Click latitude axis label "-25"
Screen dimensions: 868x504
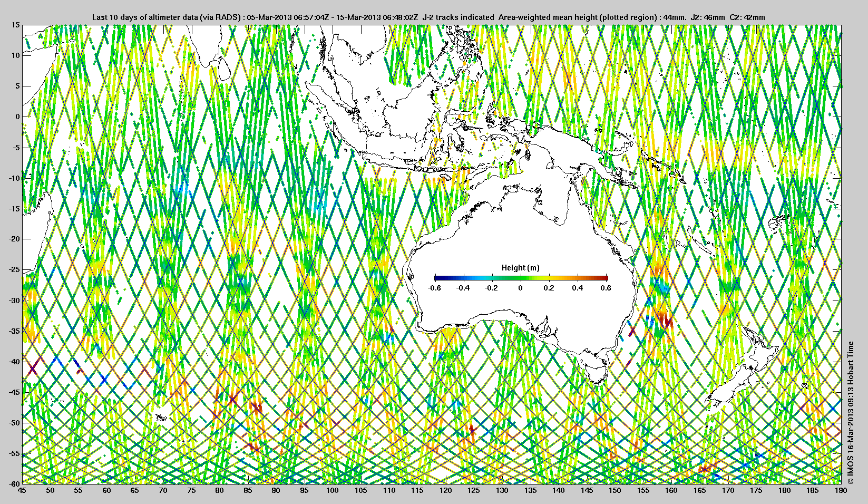click(14, 269)
